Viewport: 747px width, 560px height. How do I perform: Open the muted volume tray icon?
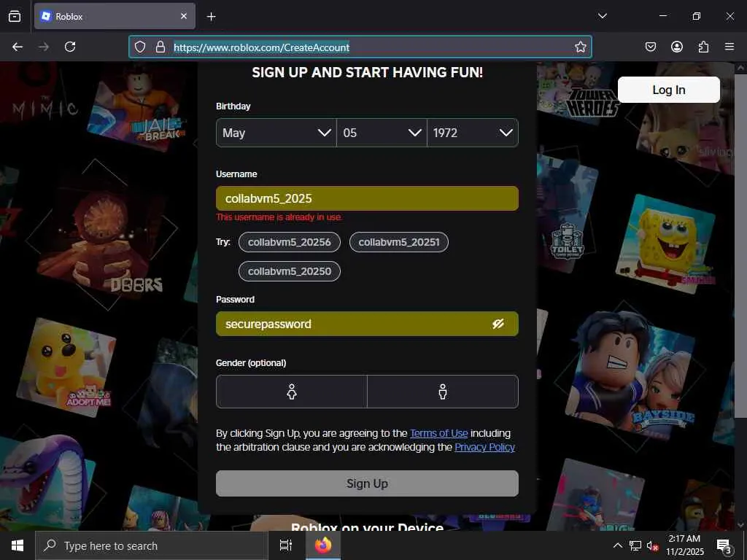[653, 545]
